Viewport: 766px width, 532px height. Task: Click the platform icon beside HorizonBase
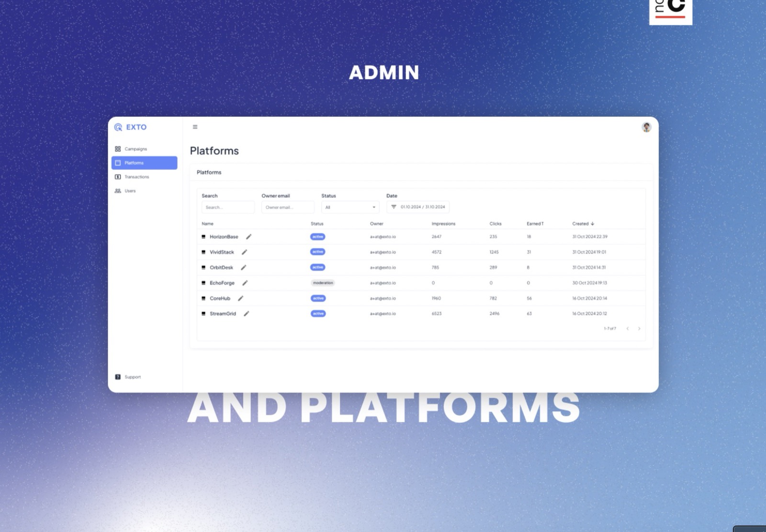(x=203, y=237)
